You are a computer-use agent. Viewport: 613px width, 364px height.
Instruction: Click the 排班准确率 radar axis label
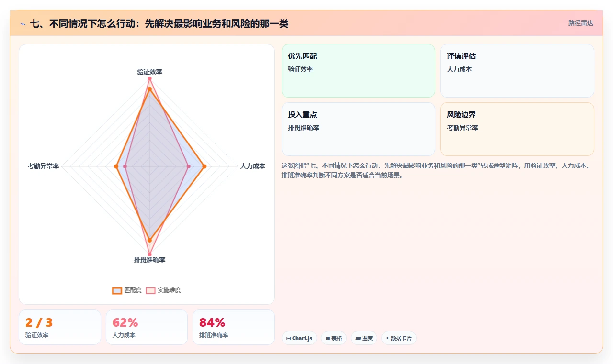click(149, 260)
